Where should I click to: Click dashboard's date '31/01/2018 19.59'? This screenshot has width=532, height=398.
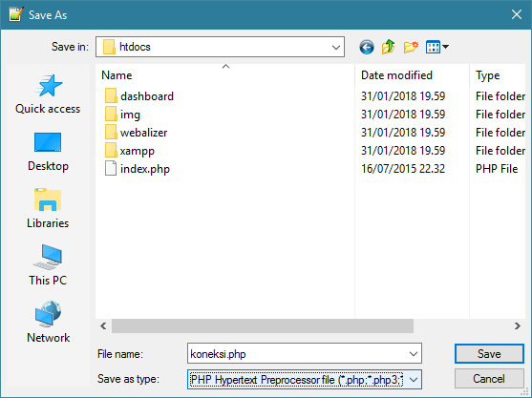pyautogui.click(x=403, y=96)
